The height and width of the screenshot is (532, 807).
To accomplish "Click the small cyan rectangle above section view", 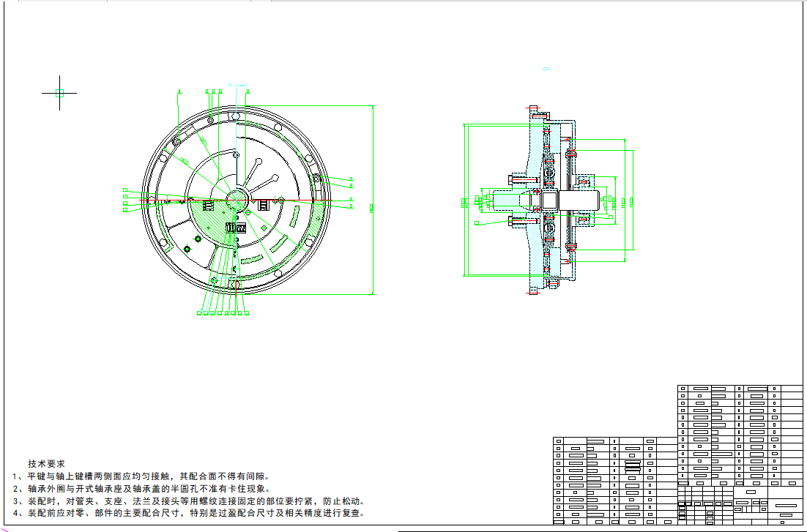I will [546, 69].
